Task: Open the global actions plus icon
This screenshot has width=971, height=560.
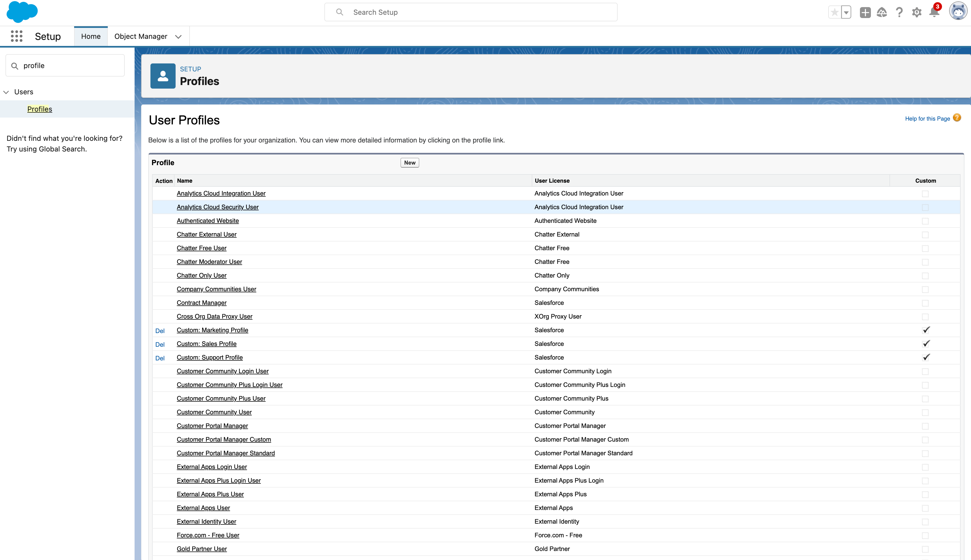Action: tap(865, 12)
